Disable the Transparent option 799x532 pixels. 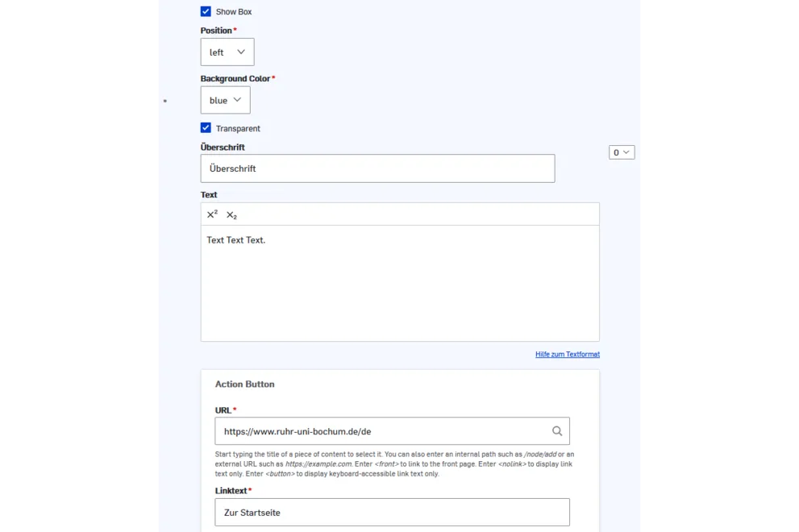tap(206, 128)
